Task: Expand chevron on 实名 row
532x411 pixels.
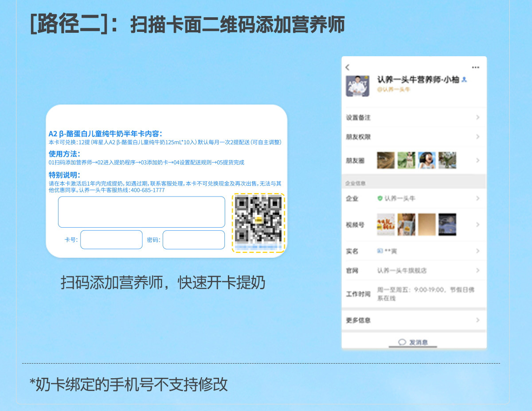Action: (x=478, y=251)
